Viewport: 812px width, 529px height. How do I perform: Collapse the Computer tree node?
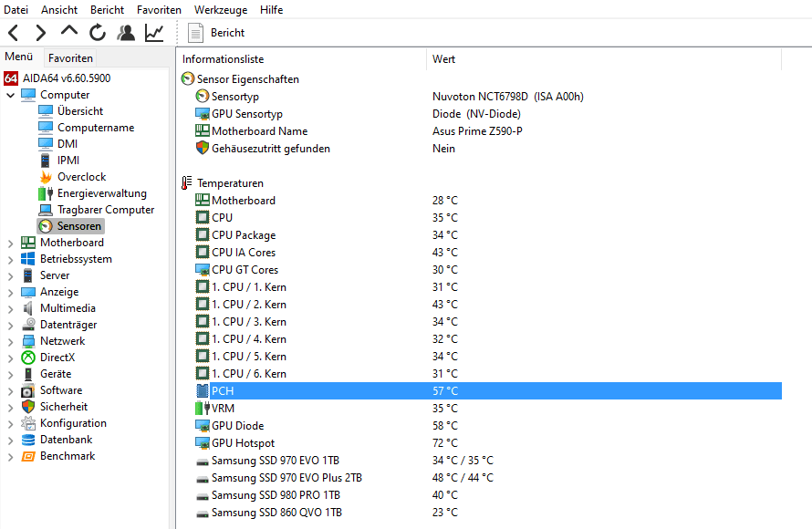click(10, 95)
